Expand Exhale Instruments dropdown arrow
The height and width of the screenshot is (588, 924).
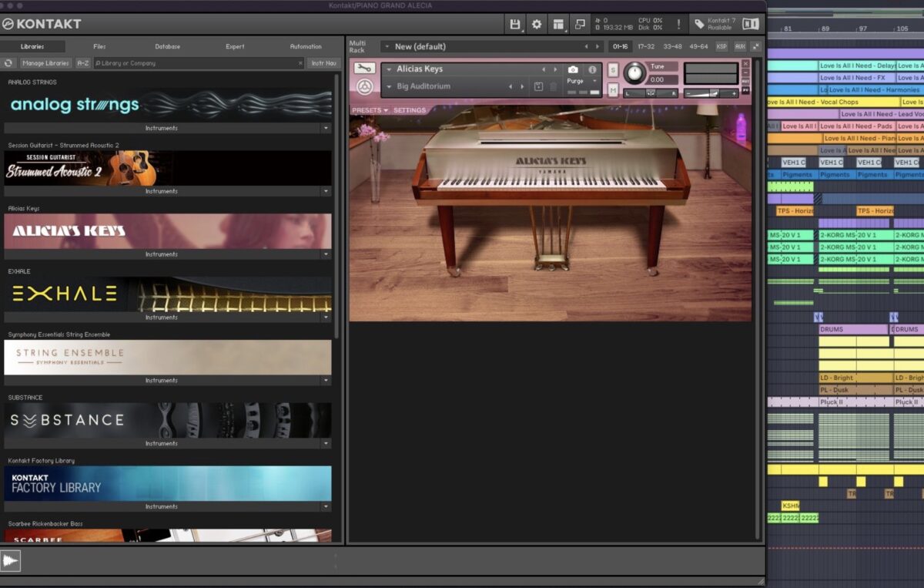326,318
